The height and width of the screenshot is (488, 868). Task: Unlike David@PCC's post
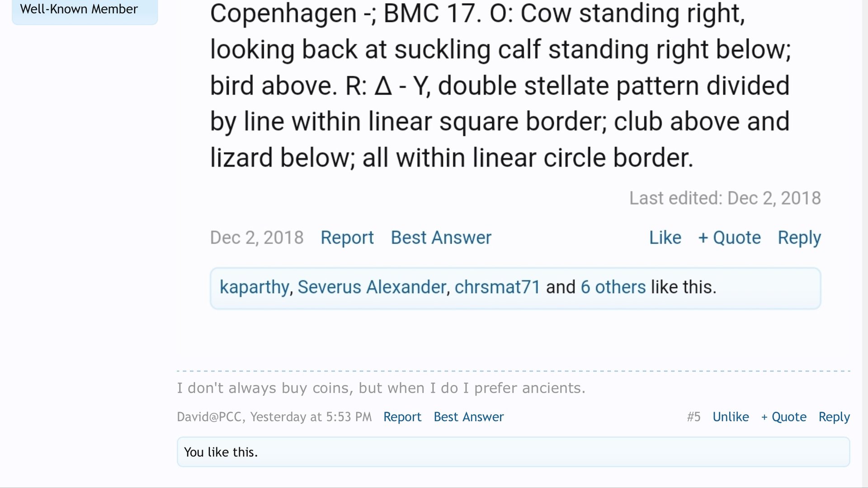[x=731, y=417]
